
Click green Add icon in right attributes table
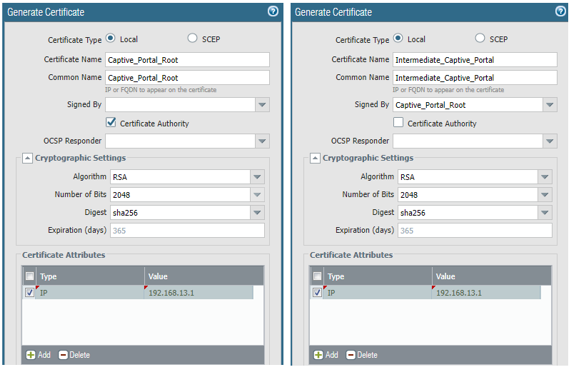(318, 355)
